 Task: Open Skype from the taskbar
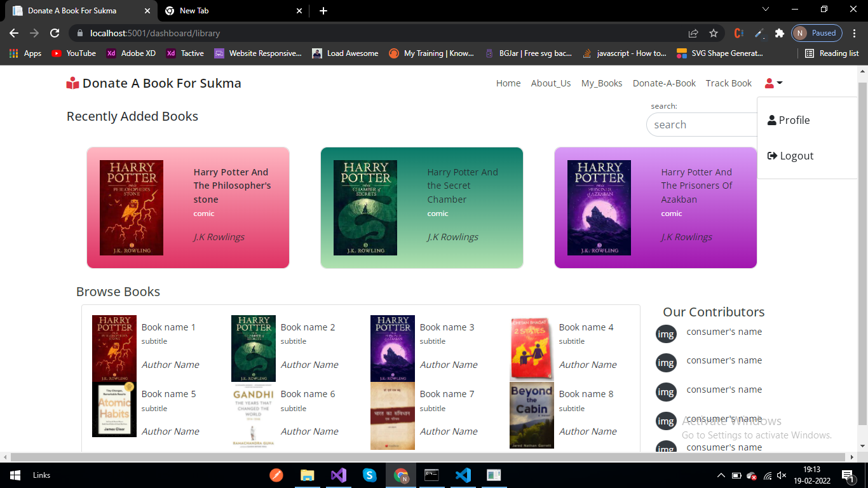[x=370, y=475]
